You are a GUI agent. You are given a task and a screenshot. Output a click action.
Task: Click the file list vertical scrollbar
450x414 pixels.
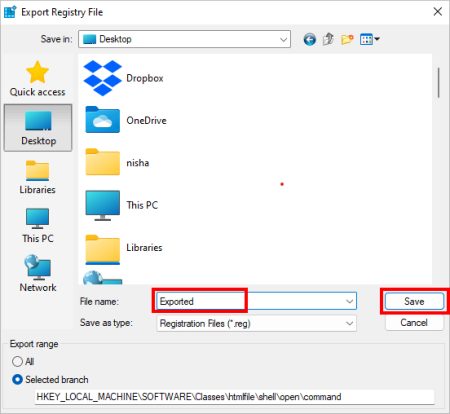coord(438,82)
